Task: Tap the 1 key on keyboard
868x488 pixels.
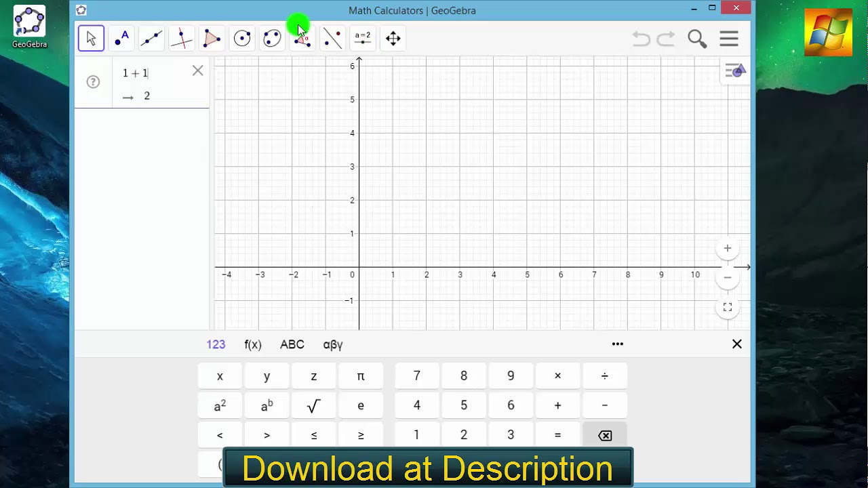Action: click(417, 435)
